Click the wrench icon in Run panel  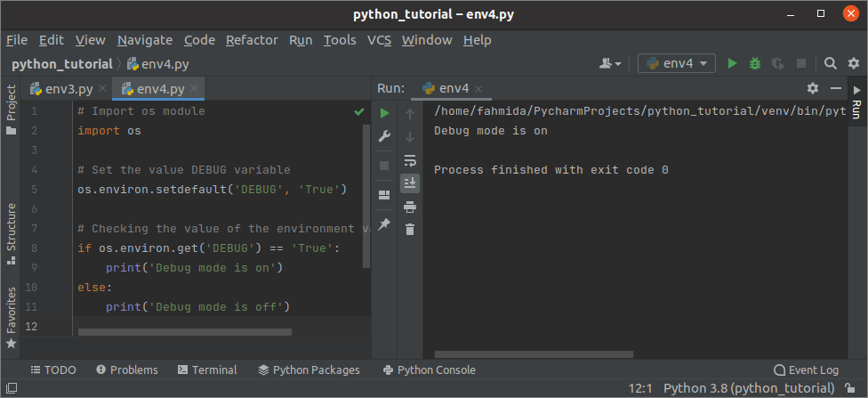(384, 136)
